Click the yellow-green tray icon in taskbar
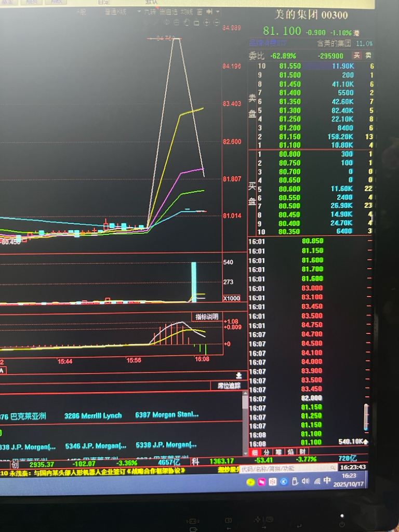 pyautogui.click(x=251, y=482)
